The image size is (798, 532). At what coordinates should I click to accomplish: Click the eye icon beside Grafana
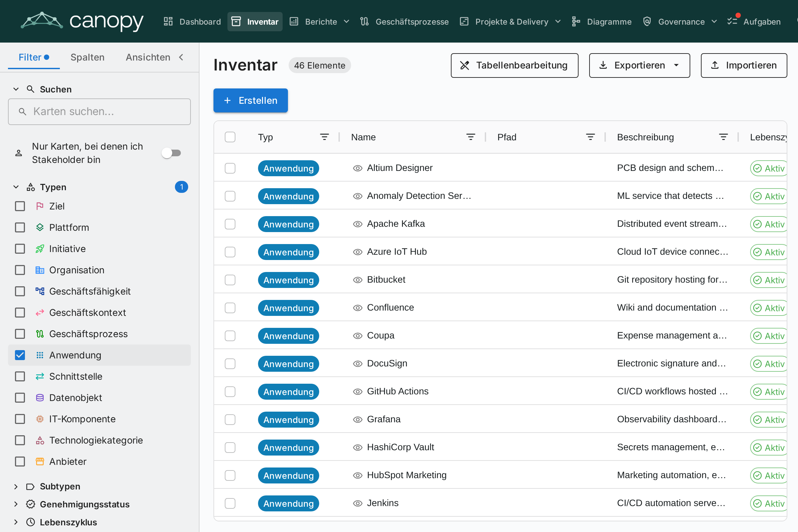[358, 420]
